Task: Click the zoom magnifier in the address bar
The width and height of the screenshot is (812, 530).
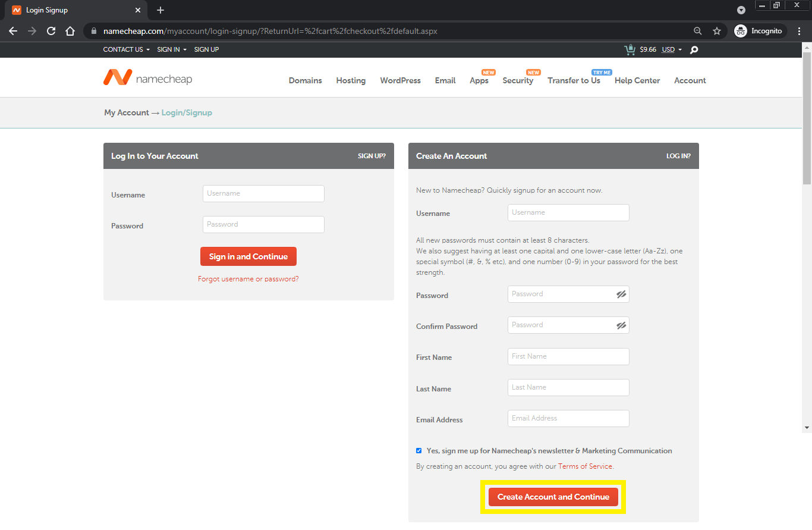Action: tap(698, 31)
